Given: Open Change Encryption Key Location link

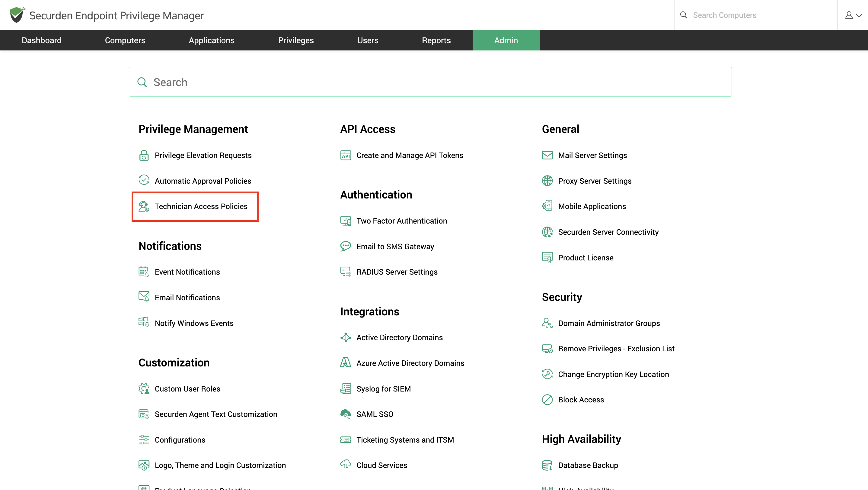Looking at the screenshot, I should [614, 374].
